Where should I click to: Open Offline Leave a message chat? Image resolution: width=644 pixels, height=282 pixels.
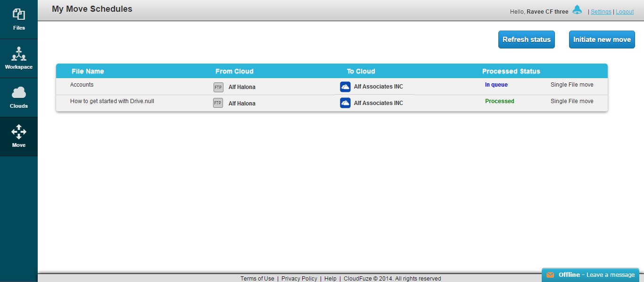(x=590, y=275)
